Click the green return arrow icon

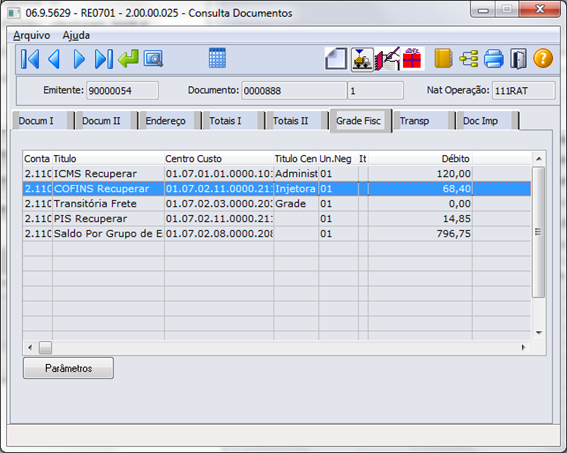pyautogui.click(x=128, y=59)
